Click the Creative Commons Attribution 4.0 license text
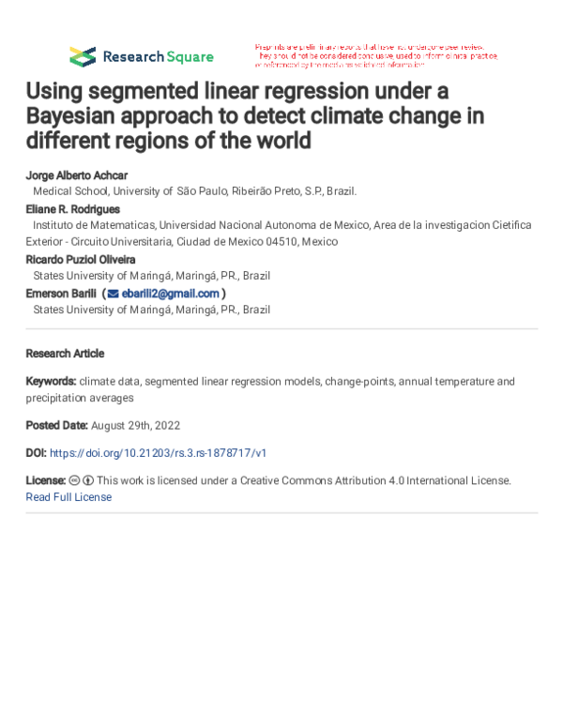The image size is (563, 728). pos(303,480)
